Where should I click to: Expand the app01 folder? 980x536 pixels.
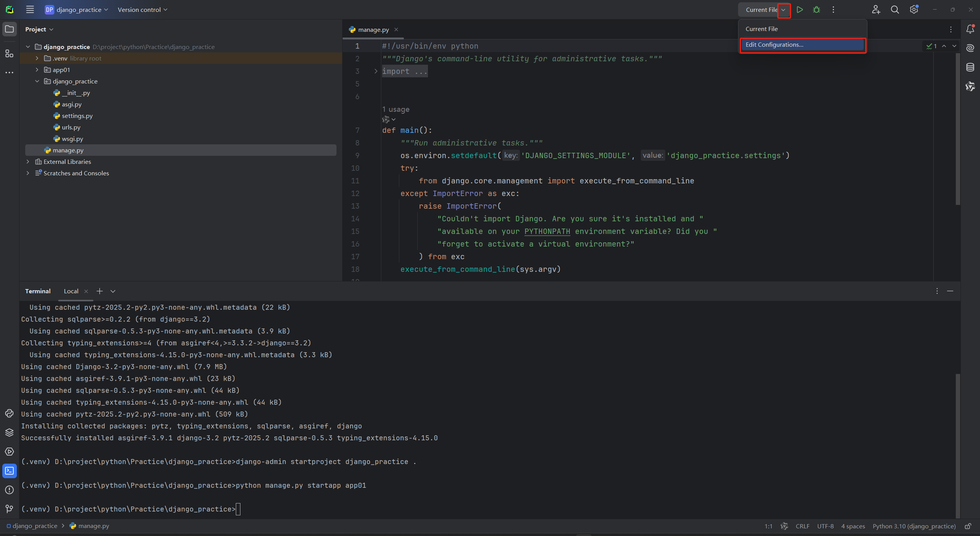point(37,70)
